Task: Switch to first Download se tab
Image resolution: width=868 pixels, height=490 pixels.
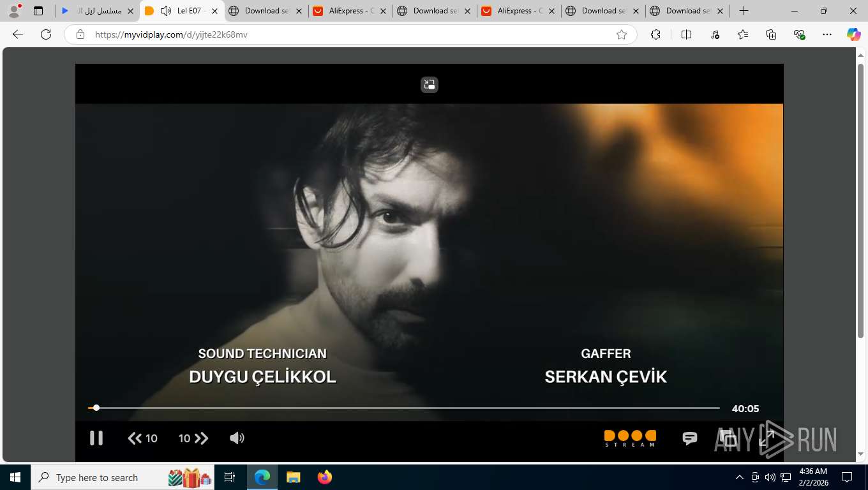Action: (x=267, y=11)
